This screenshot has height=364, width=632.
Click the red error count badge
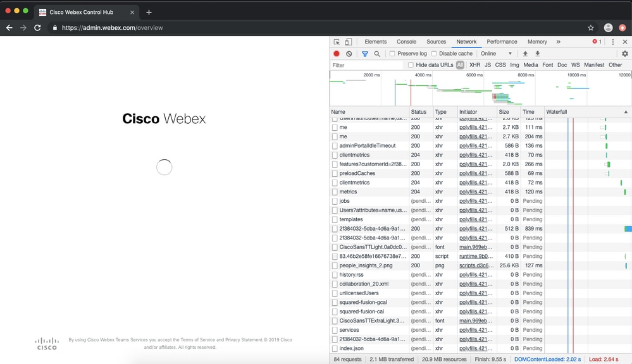(597, 42)
